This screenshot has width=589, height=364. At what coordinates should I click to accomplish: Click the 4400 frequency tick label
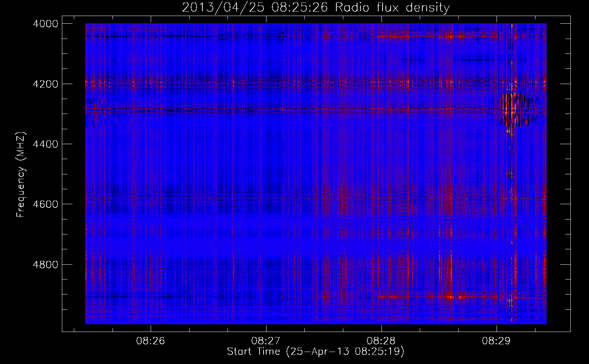[x=46, y=144]
